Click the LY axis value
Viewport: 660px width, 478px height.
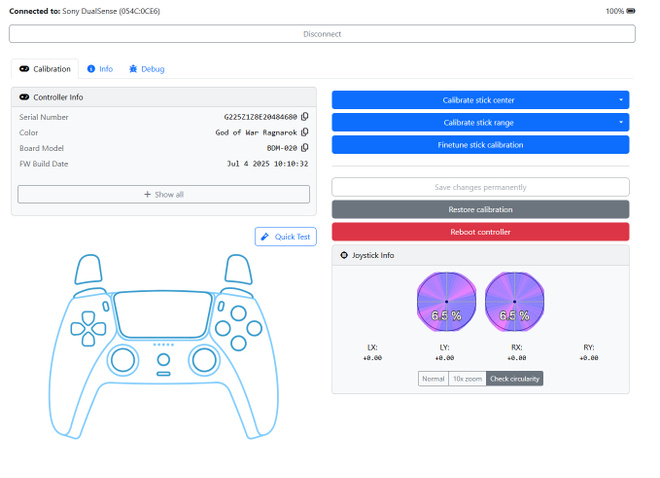pyautogui.click(x=444, y=358)
